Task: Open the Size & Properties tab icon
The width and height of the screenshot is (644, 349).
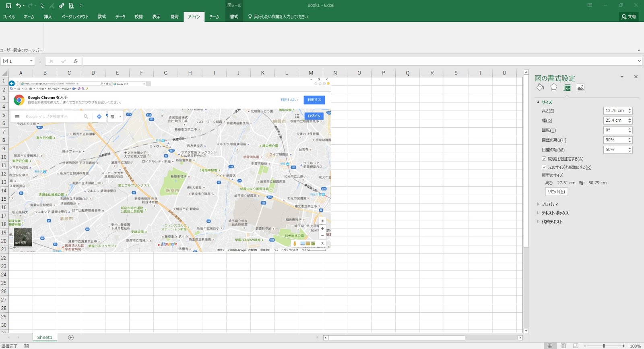Action: [x=567, y=87]
